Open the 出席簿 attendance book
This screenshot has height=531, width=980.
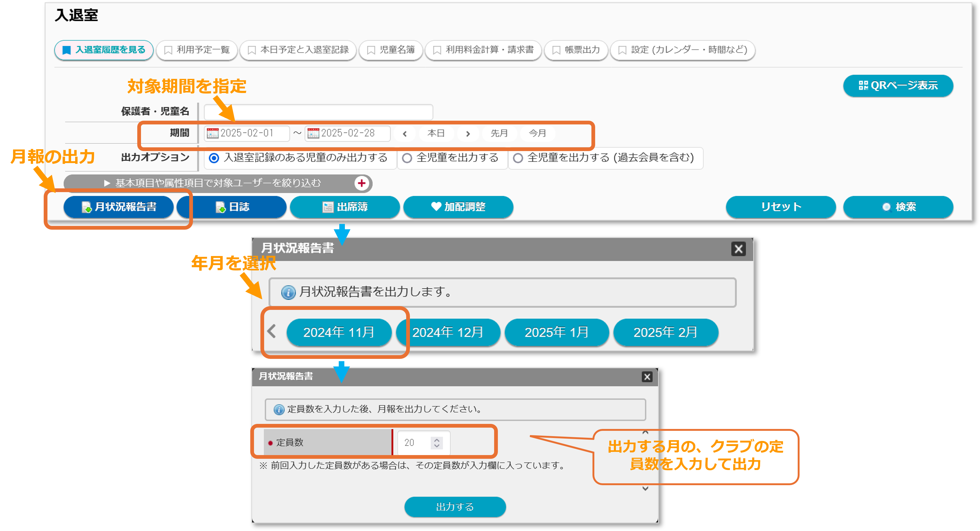[345, 207]
